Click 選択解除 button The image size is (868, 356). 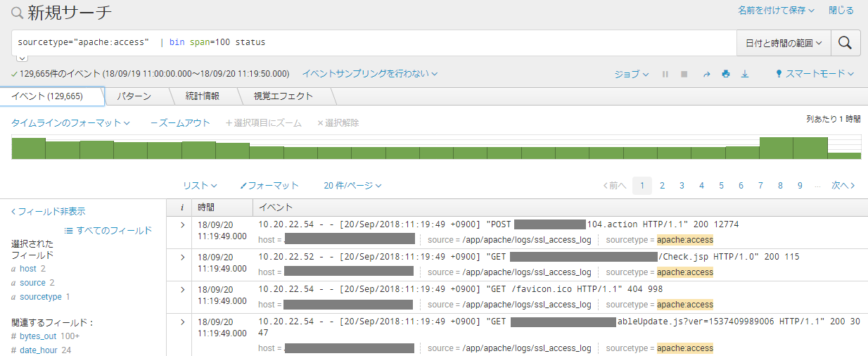pyautogui.click(x=338, y=122)
